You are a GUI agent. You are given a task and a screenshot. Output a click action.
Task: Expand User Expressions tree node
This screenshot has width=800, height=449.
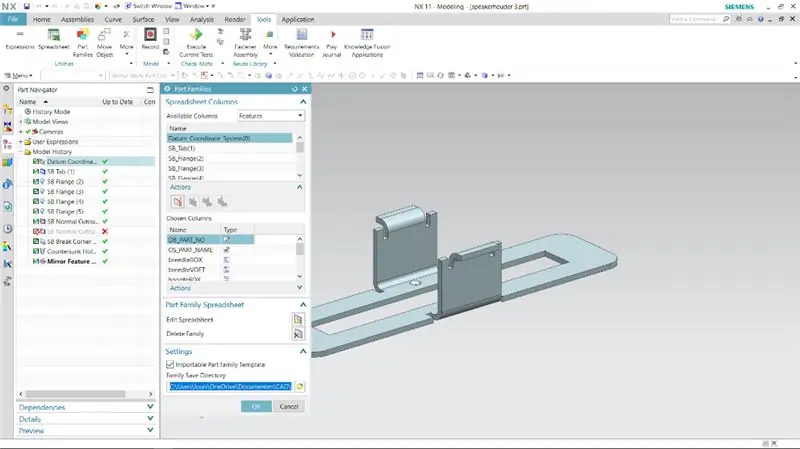(x=21, y=142)
